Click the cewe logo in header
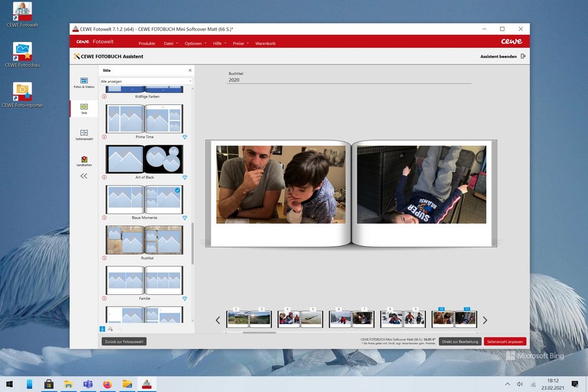Viewport: 588px width, 392px height. (x=512, y=42)
